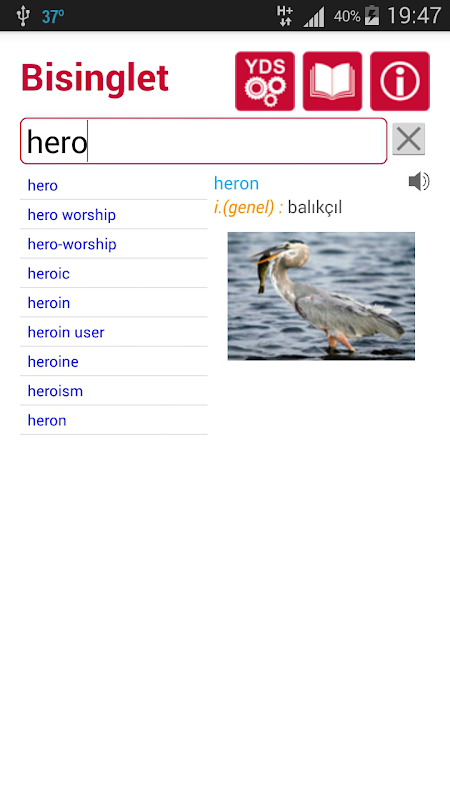
Task: Open the YDS gears tool
Action: [265, 81]
